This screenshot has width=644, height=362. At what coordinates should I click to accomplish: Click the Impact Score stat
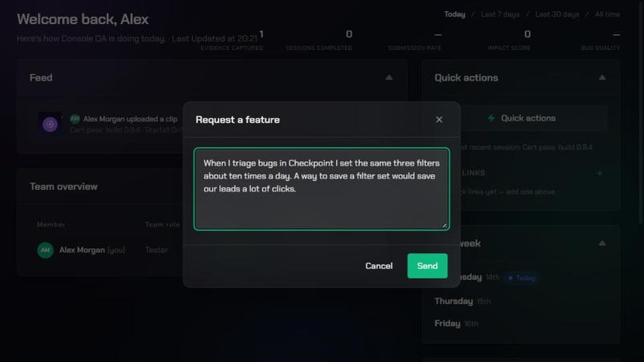click(509, 40)
